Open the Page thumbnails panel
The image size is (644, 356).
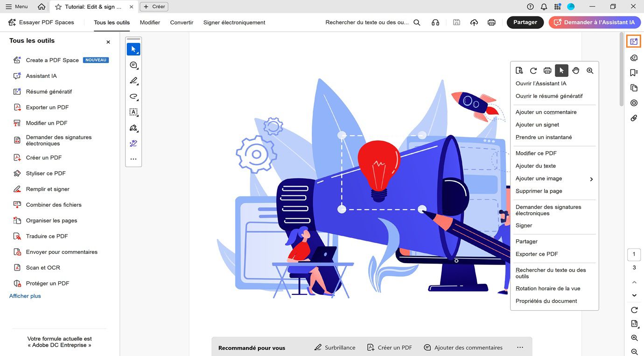633,87
